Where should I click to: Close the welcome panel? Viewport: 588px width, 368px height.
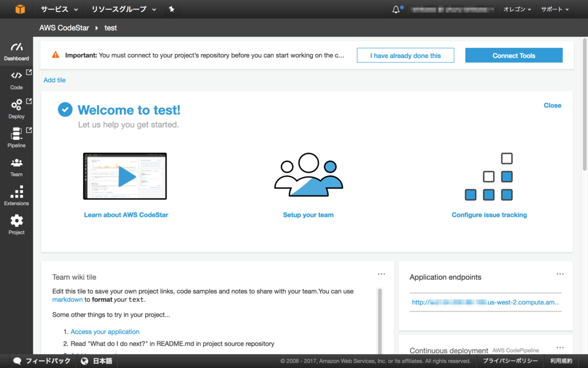552,106
